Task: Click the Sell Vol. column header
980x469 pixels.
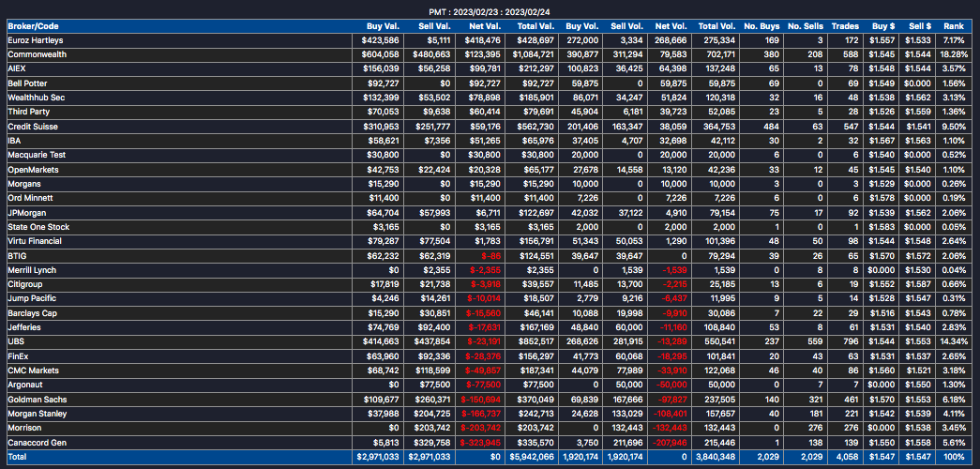Action: click(x=626, y=26)
